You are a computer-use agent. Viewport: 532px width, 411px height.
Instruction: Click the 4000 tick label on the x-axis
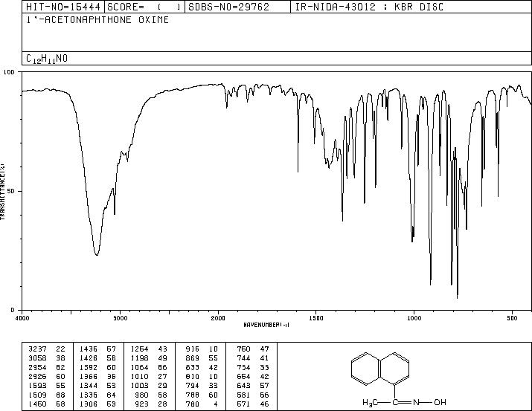coord(22,318)
